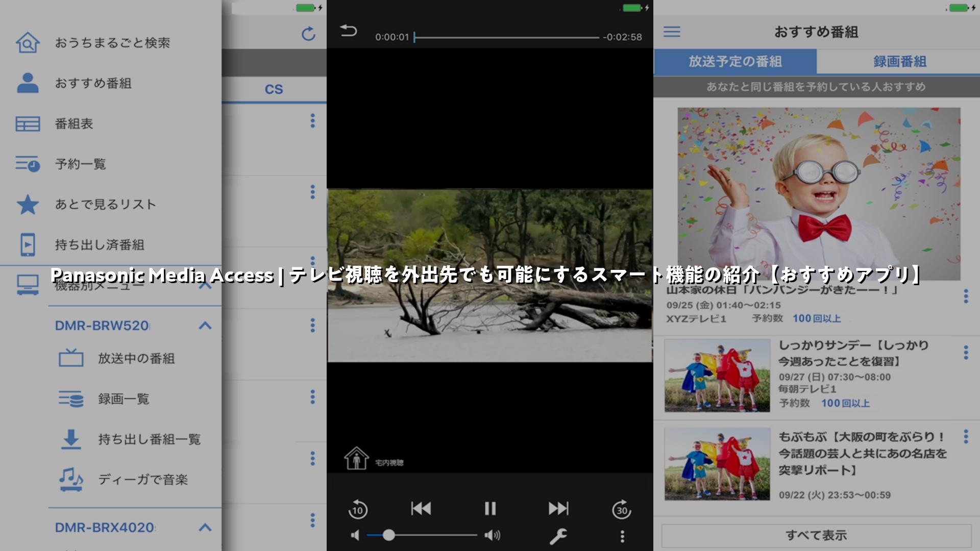980x551 pixels.
Task: Click the 放送中の番組 TV icon
Action: point(71,358)
